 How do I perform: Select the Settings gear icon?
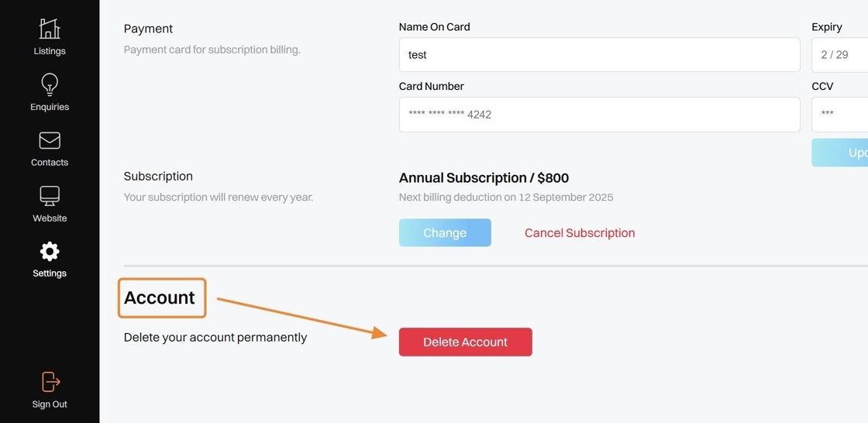(x=50, y=252)
